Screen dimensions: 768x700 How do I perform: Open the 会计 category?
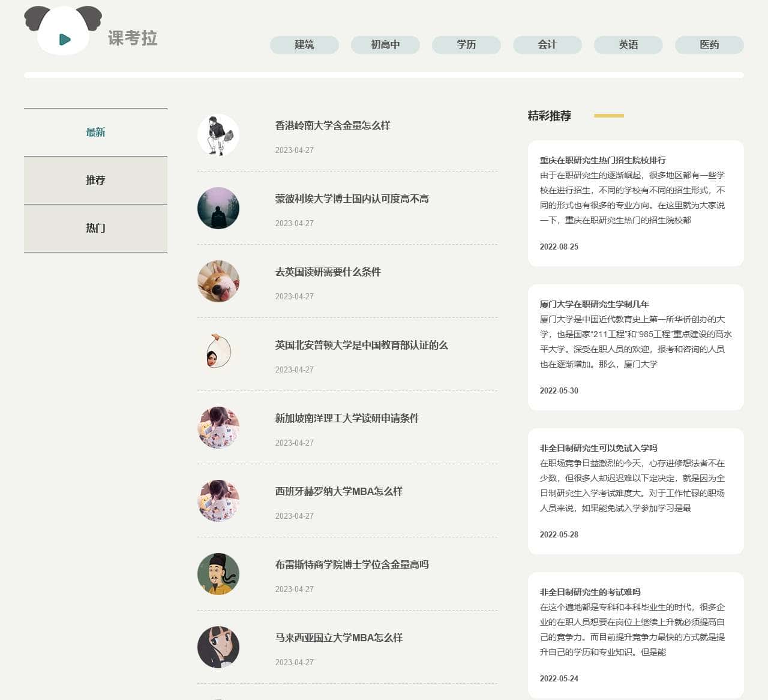point(547,45)
